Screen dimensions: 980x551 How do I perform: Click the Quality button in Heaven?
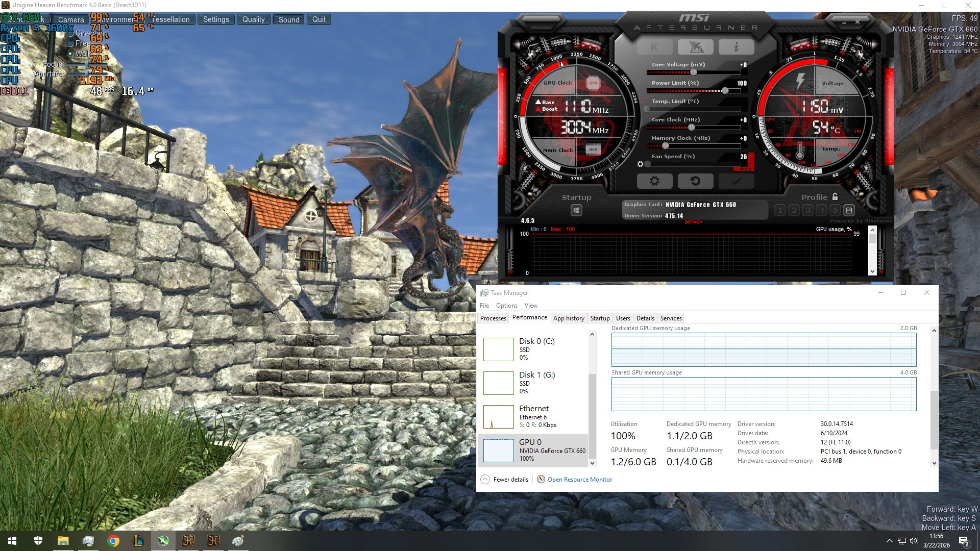tap(253, 19)
